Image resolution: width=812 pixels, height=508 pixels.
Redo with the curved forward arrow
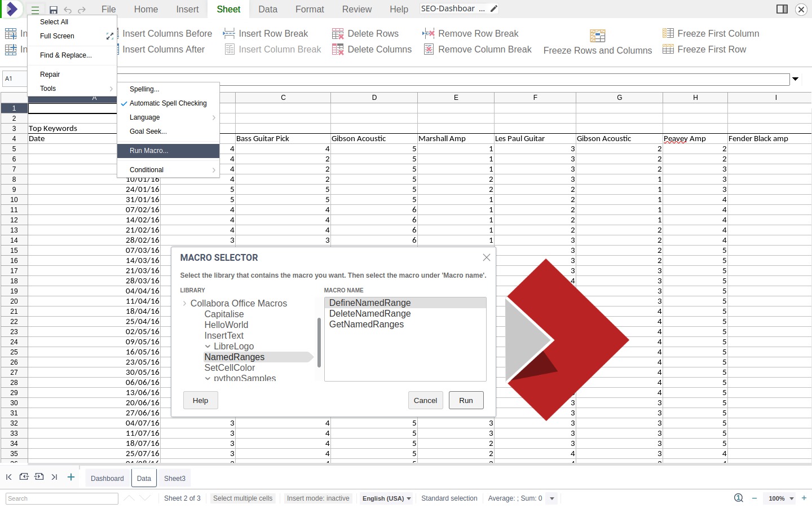point(82,10)
